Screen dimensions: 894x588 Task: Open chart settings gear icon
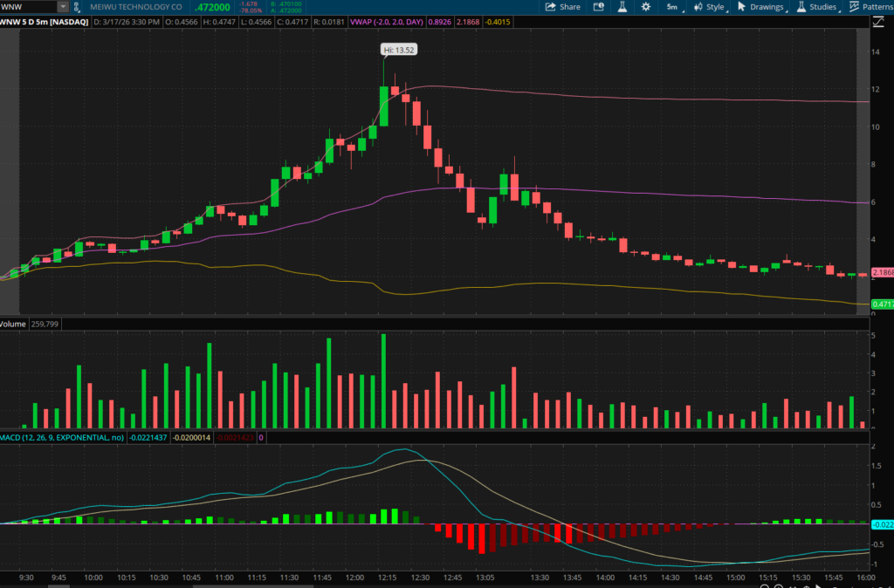tap(646, 7)
